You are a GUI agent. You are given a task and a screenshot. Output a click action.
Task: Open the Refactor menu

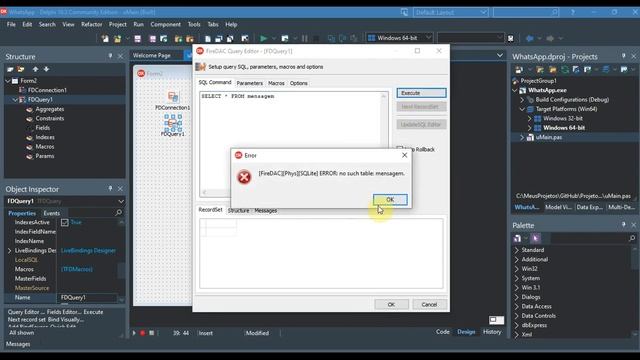pyautogui.click(x=91, y=24)
